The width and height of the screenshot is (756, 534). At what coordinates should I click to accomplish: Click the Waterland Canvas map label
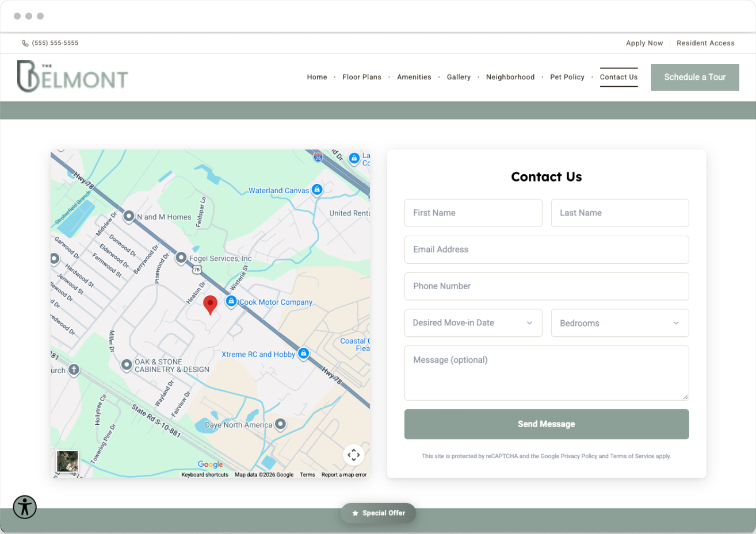[279, 190]
